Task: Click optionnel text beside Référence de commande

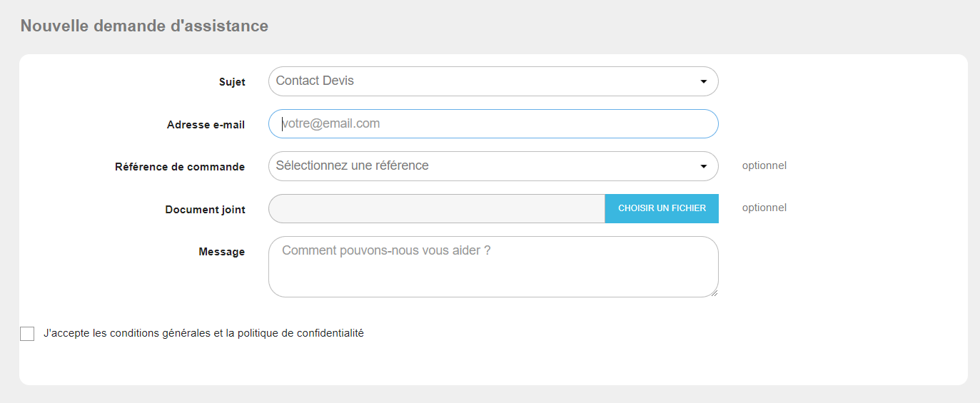Action: click(764, 165)
